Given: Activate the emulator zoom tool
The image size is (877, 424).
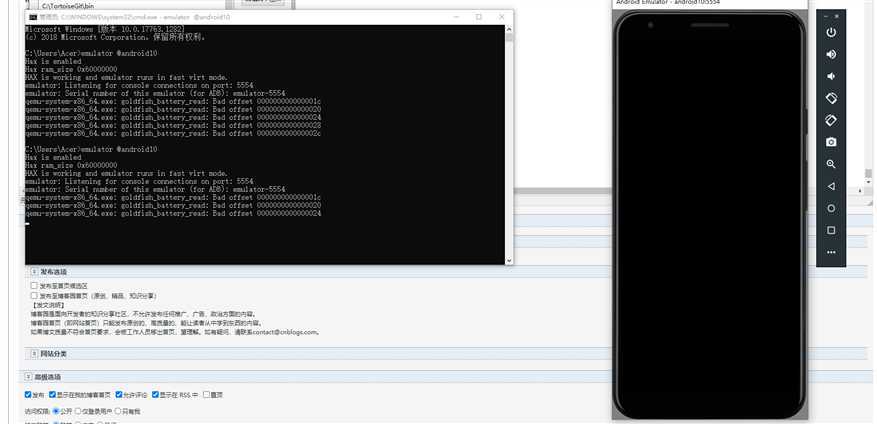Looking at the screenshot, I should pos(831,164).
